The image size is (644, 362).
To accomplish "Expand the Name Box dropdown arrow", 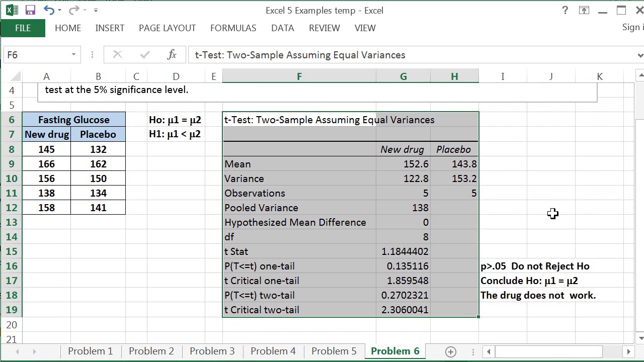I will [73, 55].
